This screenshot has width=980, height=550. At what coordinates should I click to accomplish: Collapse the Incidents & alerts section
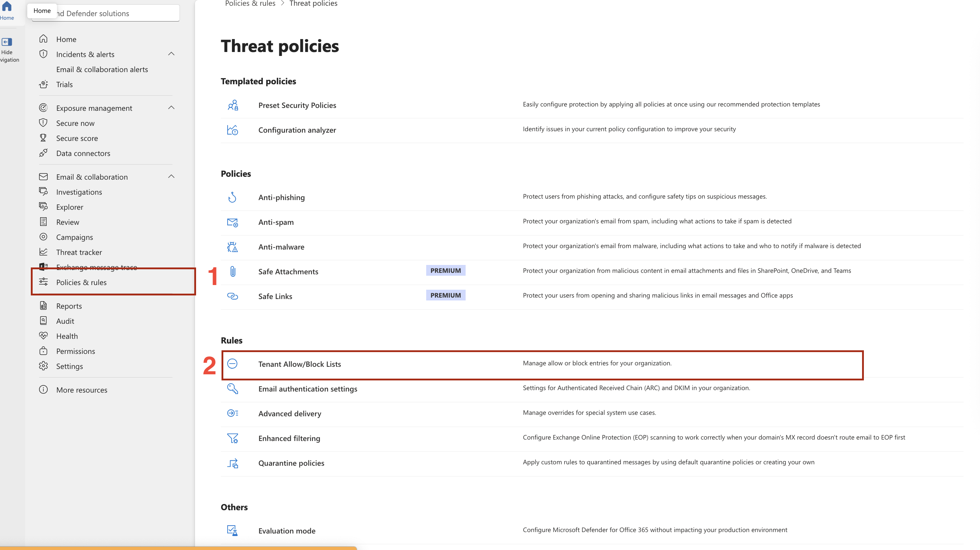pyautogui.click(x=171, y=54)
